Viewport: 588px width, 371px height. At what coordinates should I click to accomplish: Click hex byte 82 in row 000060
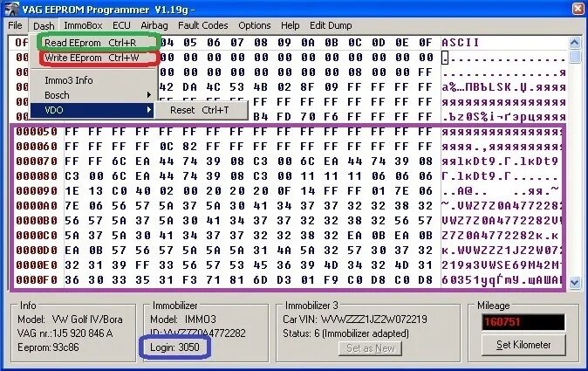pos(190,147)
